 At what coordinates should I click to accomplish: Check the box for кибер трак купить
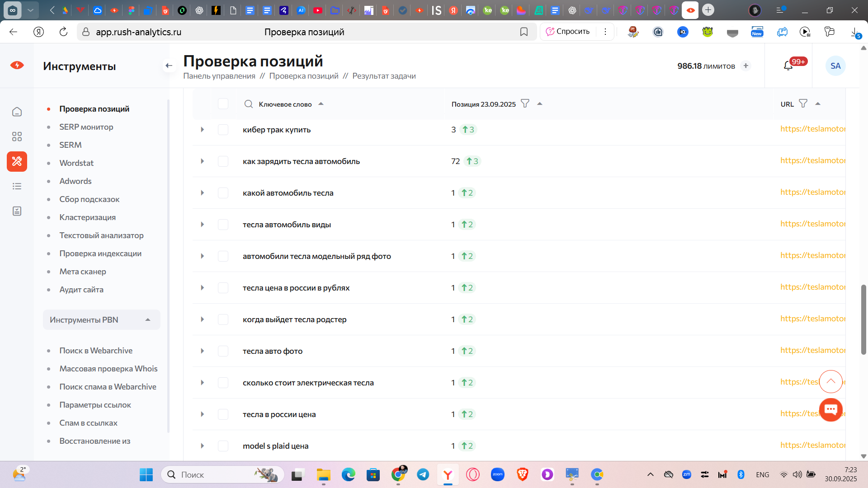click(223, 130)
